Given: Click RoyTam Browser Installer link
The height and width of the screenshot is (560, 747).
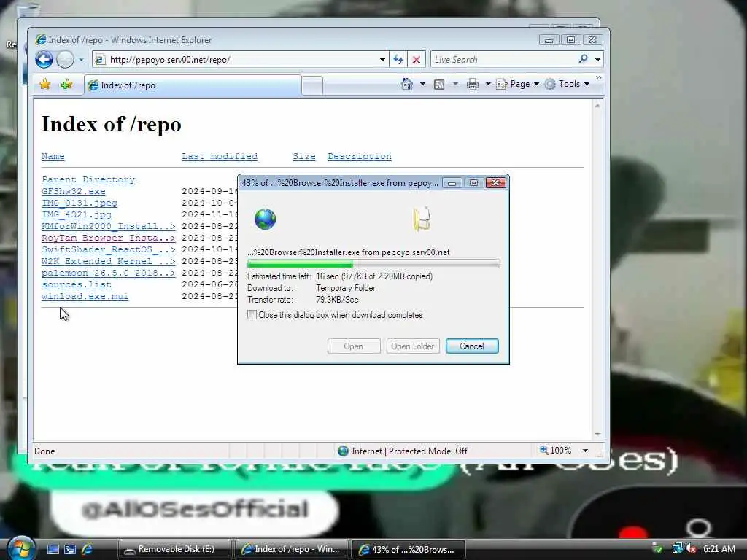Looking at the screenshot, I should [x=108, y=238].
